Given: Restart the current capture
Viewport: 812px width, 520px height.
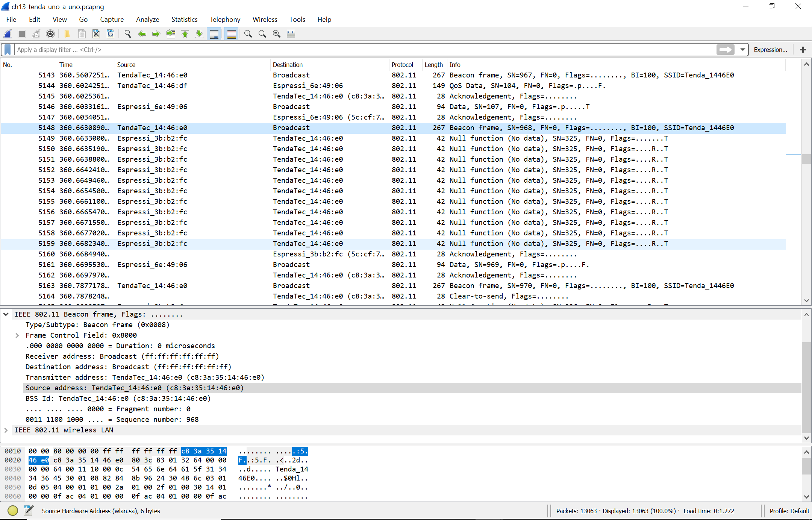Looking at the screenshot, I should pos(36,34).
